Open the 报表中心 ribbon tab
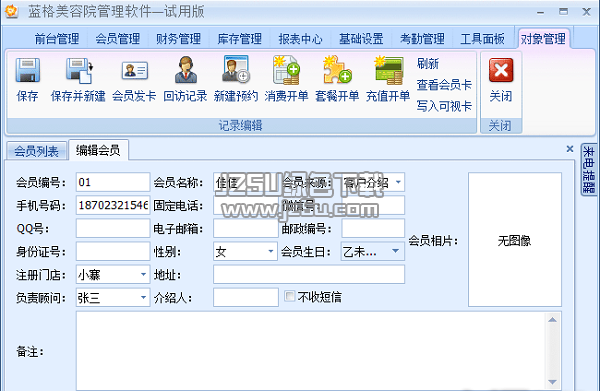This screenshot has height=391, width=601. [x=300, y=39]
